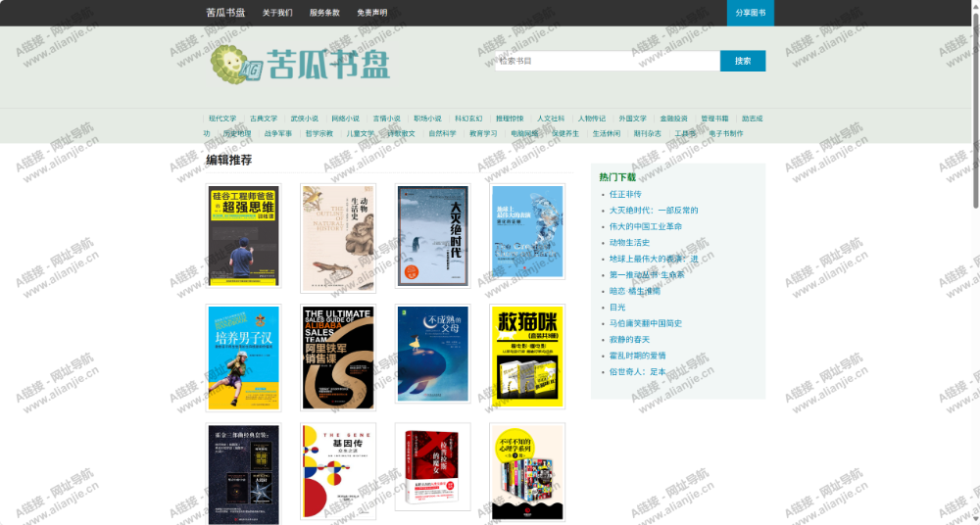Image resolution: width=980 pixels, height=525 pixels.
Task: Open the 培养男子汉 book cover
Action: pyautogui.click(x=243, y=358)
